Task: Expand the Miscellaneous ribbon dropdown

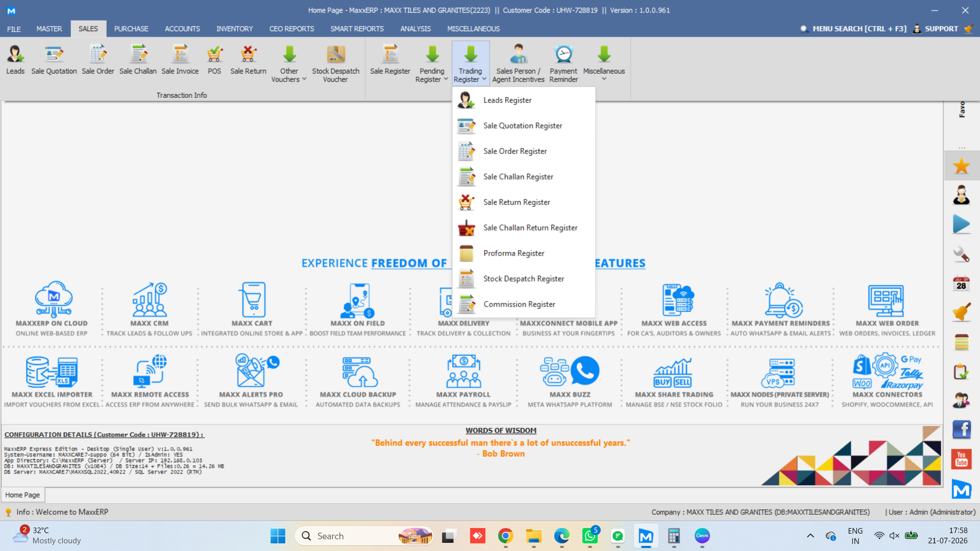Action: (604, 64)
